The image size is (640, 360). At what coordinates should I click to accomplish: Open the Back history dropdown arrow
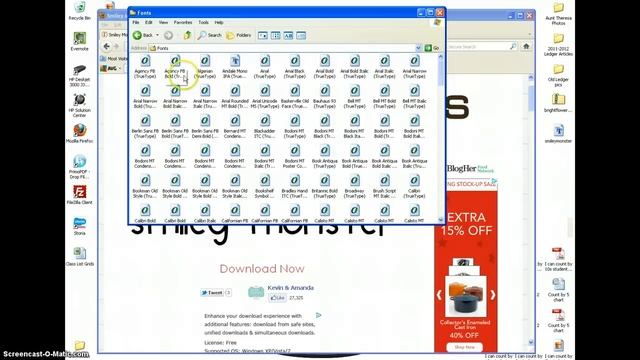click(158, 36)
